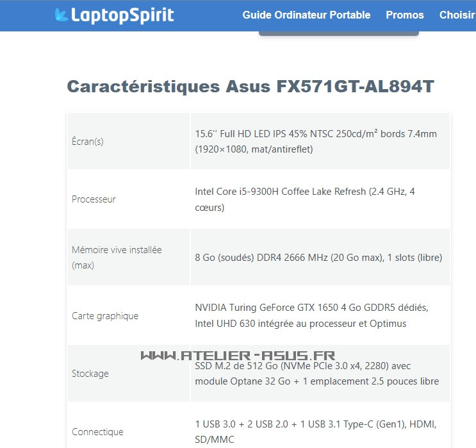Click the Caractéristiques Asus FX571GT-AL894T heading
This screenshot has width=476, height=448.
[x=250, y=87]
